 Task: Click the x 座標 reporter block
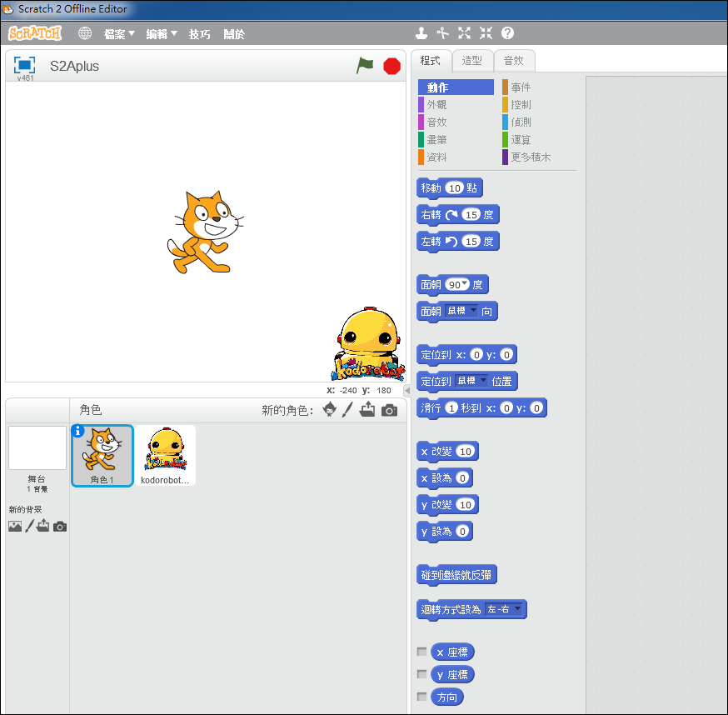[452, 652]
